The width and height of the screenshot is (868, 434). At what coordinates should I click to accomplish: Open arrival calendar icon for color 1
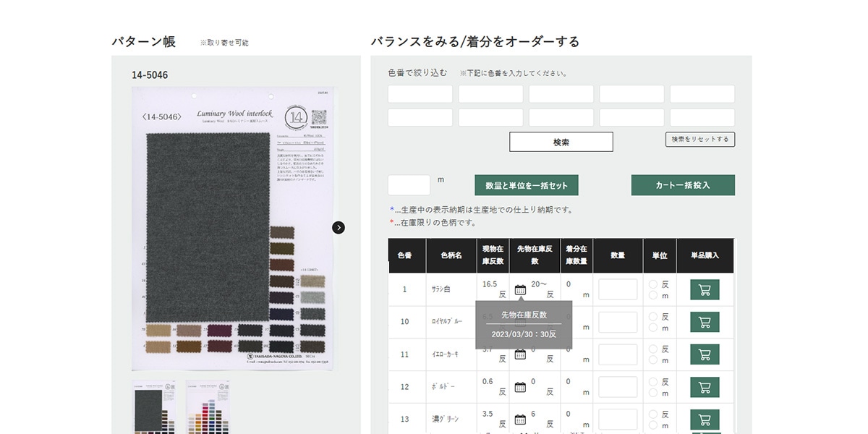coord(520,289)
